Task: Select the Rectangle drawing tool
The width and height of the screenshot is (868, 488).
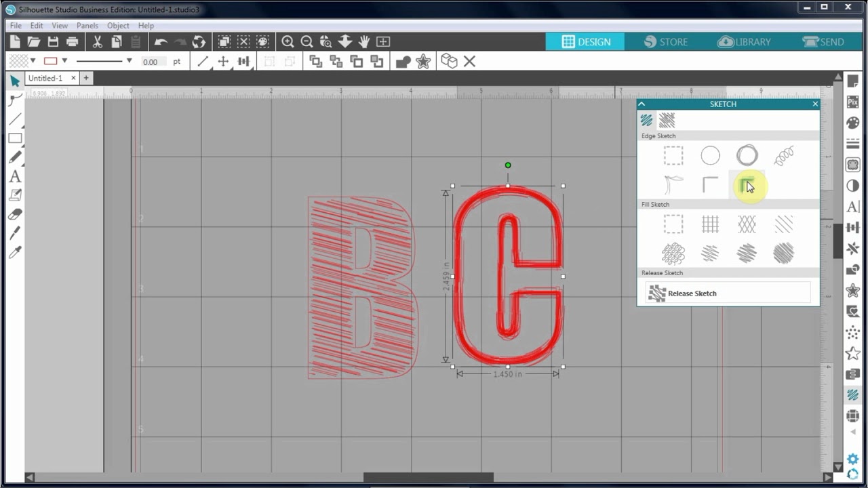Action: 15,138
